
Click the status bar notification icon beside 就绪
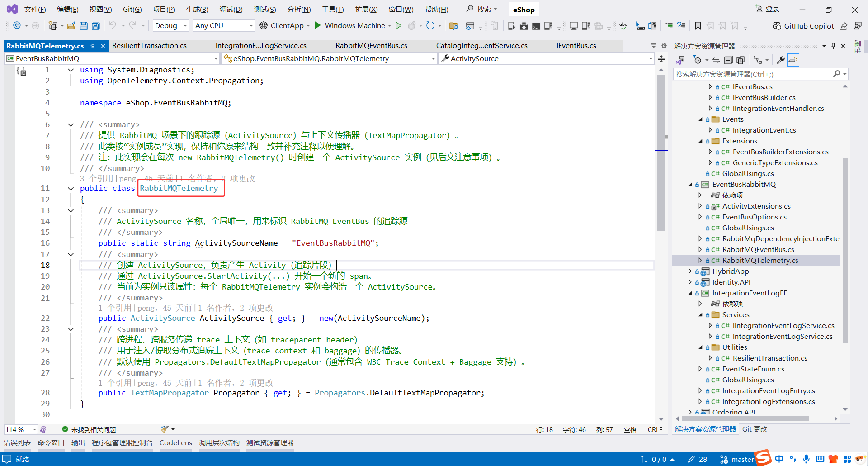(7, 459)
